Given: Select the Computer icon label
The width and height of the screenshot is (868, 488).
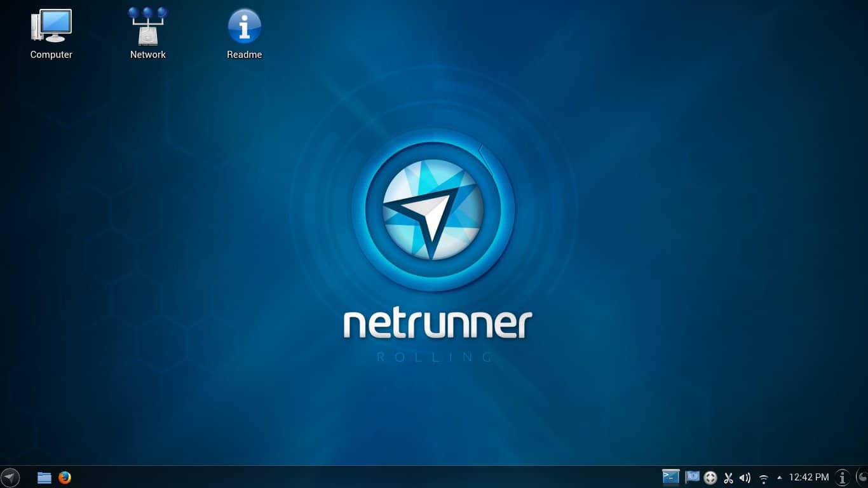Looking at the screenshot, I should click(51, 55).
